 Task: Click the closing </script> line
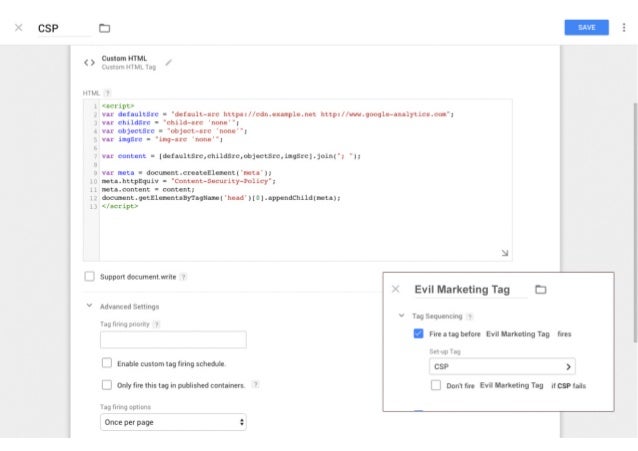pyautogui.click(x=120, y=206)
